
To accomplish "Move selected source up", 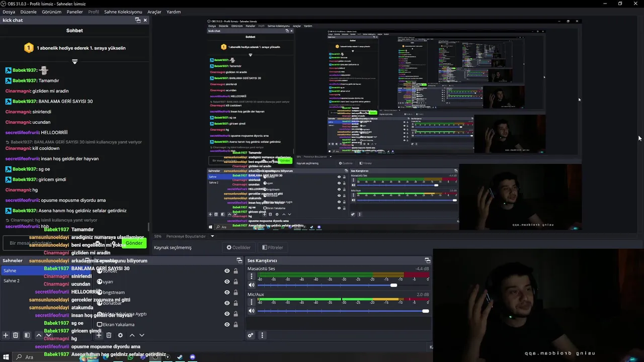I will [132, 335].
